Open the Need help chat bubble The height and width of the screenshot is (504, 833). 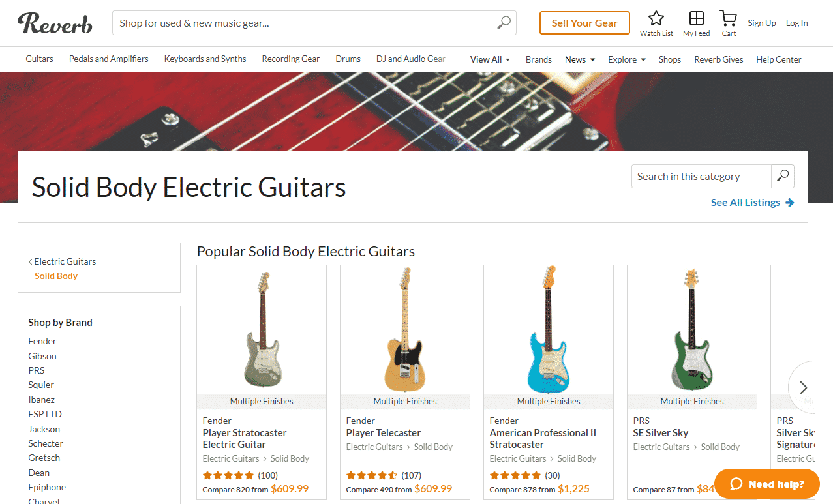[x=766, y=484]
